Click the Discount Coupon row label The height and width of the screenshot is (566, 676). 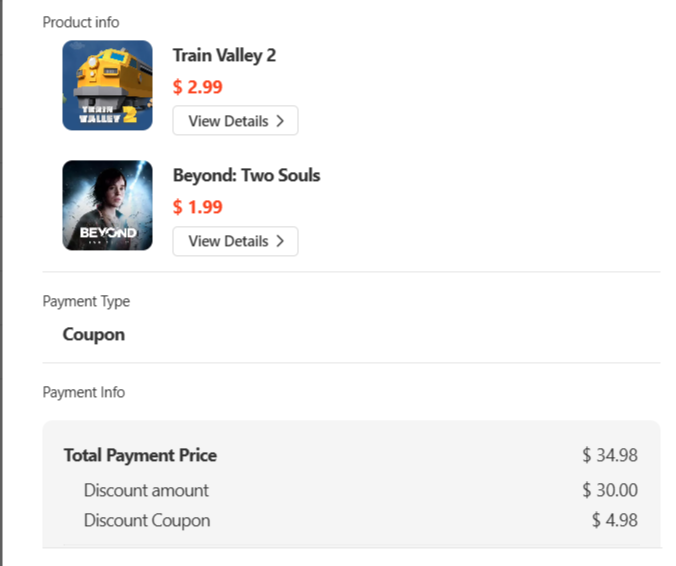(147, 520)
